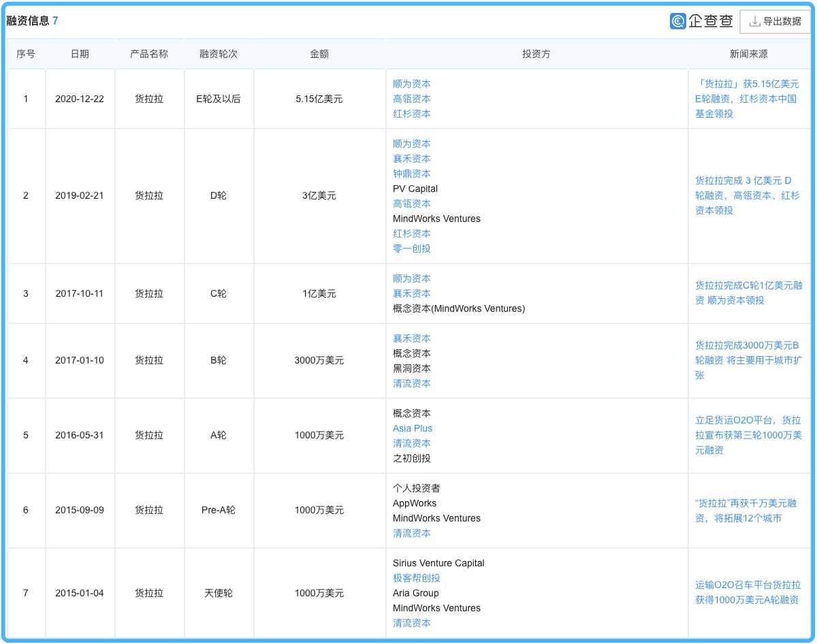Open the 3000万美元B轮融资 news article

tap(746, 360)
